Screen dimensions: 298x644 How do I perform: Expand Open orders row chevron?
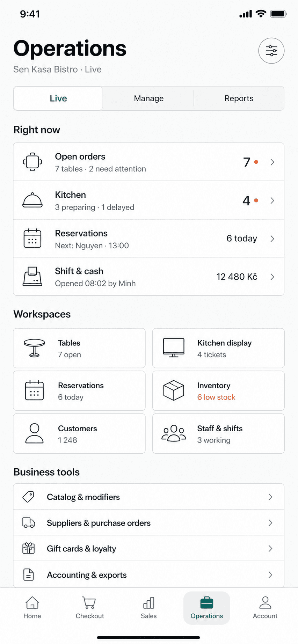coord(272,162)
